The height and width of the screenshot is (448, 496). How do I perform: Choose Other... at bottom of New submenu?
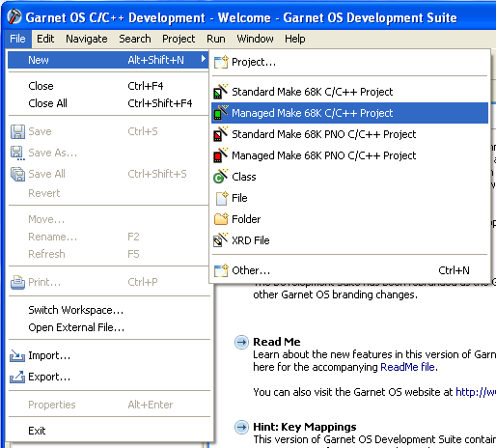[x=349, y=270]
